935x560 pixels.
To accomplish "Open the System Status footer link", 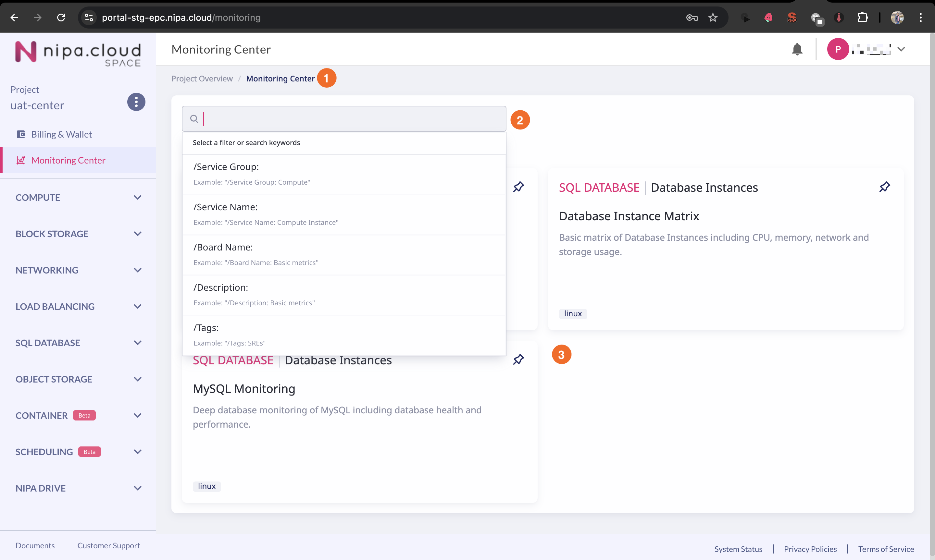I will [738, 549].
